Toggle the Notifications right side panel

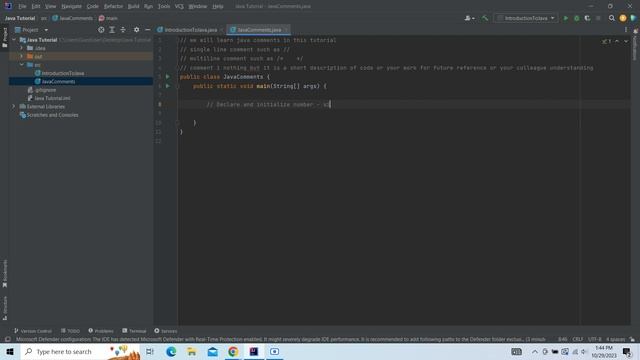635,45
